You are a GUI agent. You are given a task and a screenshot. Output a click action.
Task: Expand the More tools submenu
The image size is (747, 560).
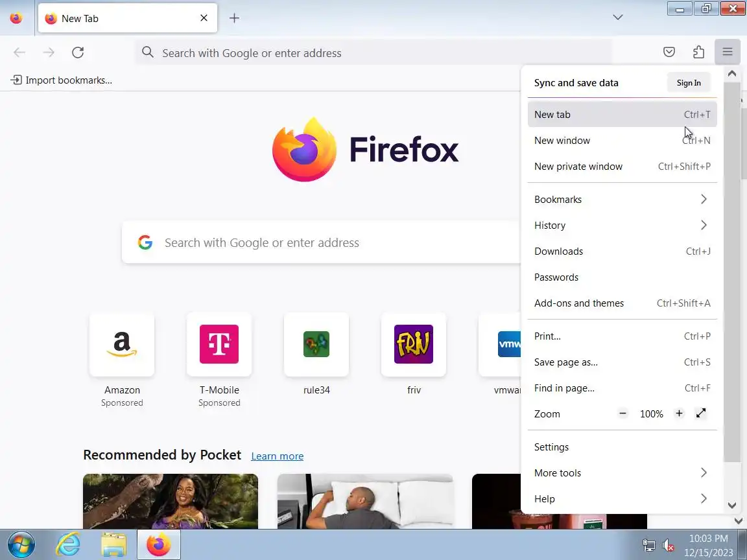[622, 473]
